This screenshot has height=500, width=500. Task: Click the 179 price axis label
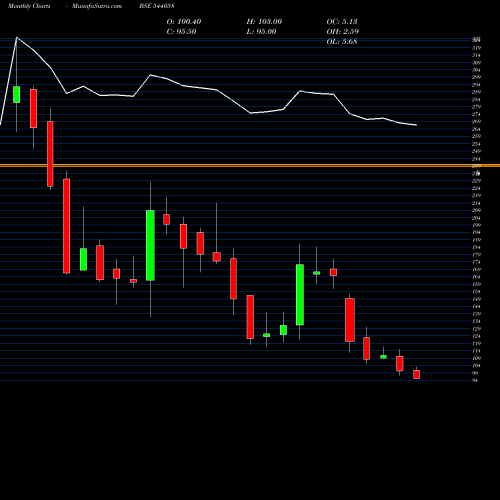coord(476,255)
